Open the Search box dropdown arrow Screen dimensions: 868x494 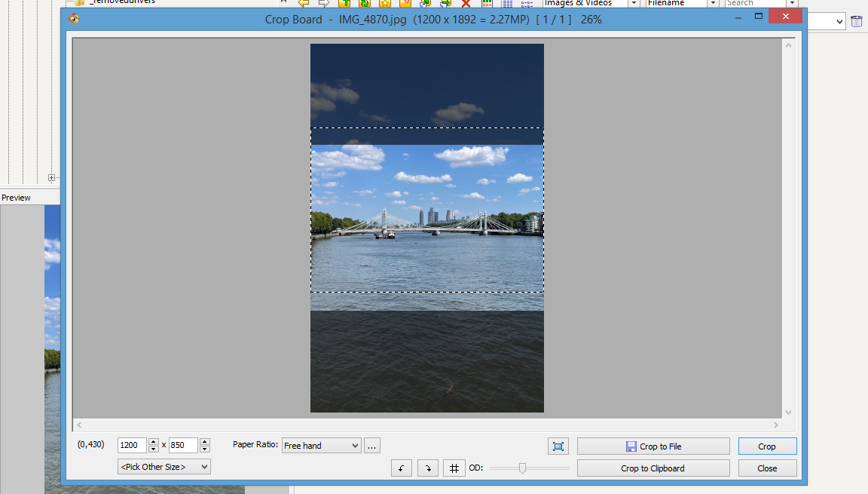[792, 3]
